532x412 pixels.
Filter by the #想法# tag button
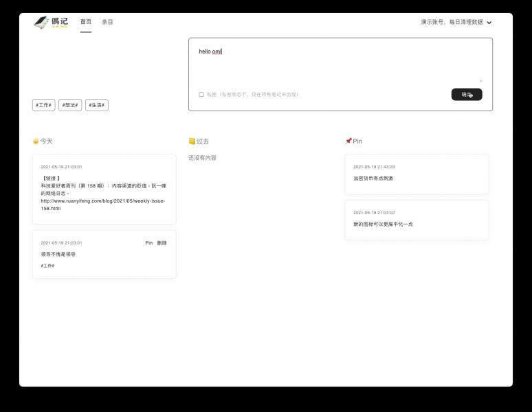pyautogui.click(x=70, y=105)
